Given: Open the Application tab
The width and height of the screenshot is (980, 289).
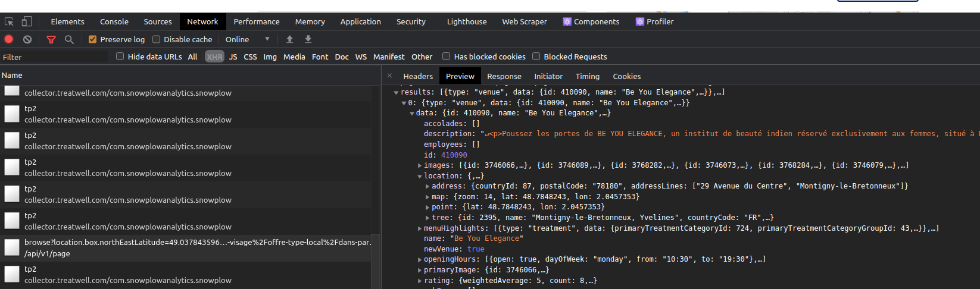Looking at the screenshot, I should (x=361, y=21).
